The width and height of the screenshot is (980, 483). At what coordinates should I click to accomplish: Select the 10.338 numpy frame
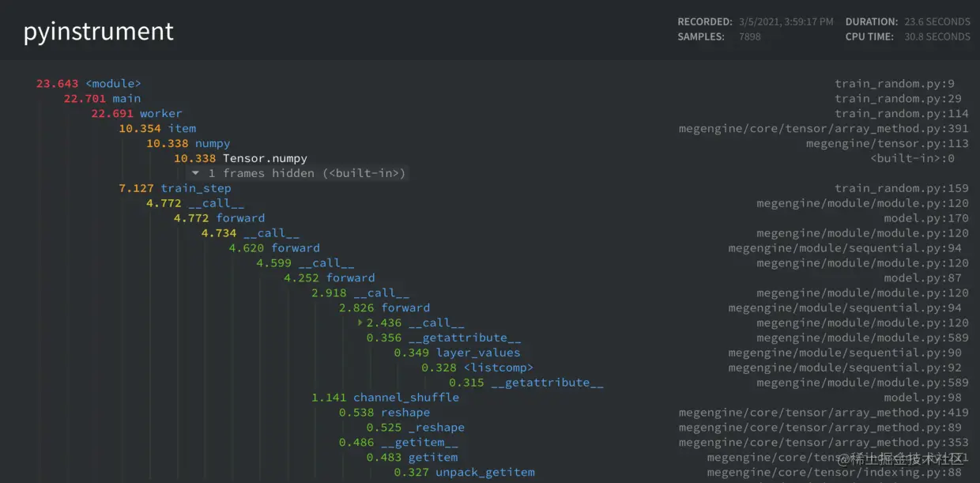(x=188, y=144)
